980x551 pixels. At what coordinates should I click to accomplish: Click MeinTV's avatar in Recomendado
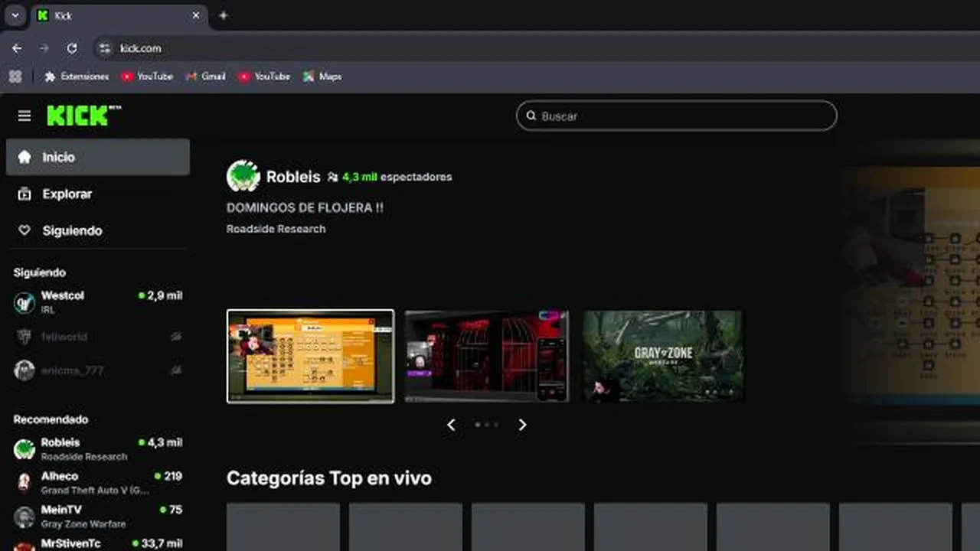pyautogui.click(x=24, y=517)
